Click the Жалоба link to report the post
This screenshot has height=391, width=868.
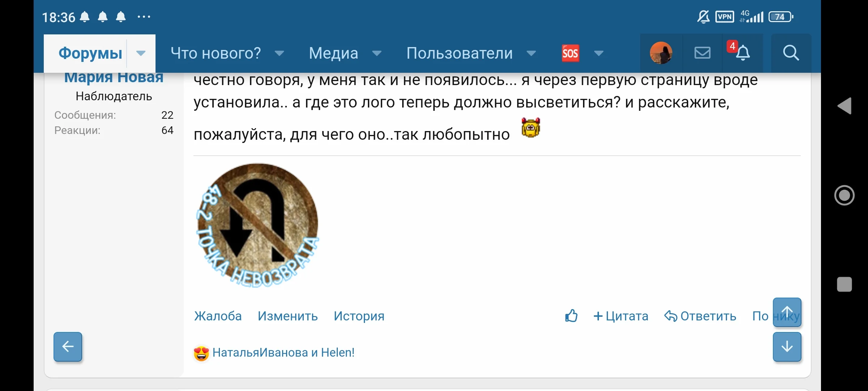pos(218,316)
